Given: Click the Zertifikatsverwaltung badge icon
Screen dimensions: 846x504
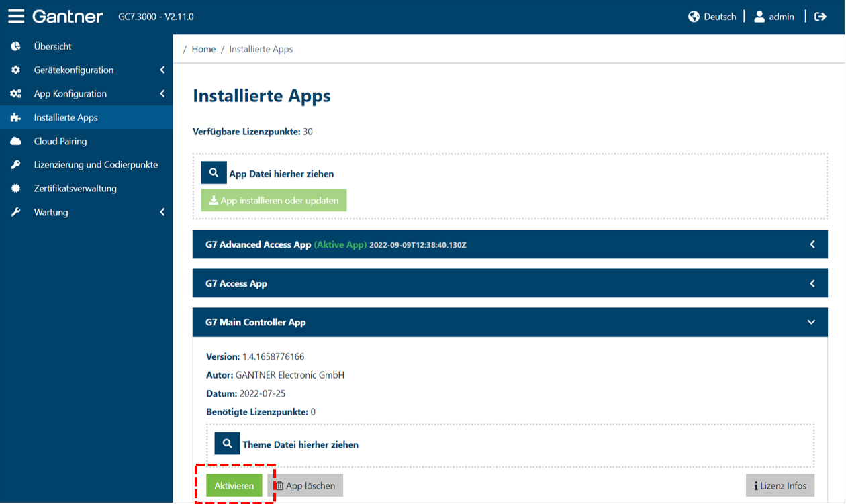Looking at the screenshot, I should pyautogui.click(x=15, y=189).
